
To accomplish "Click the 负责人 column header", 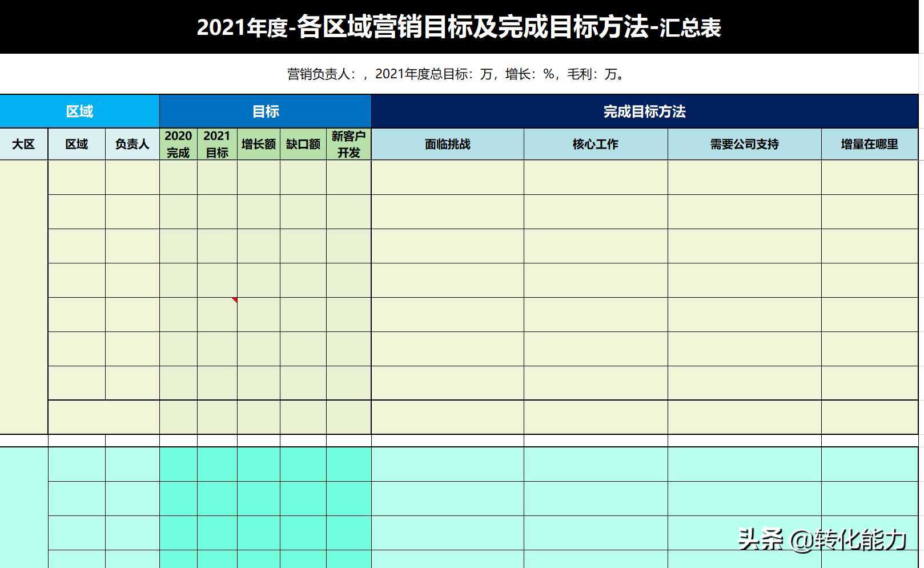I will 132,144.
